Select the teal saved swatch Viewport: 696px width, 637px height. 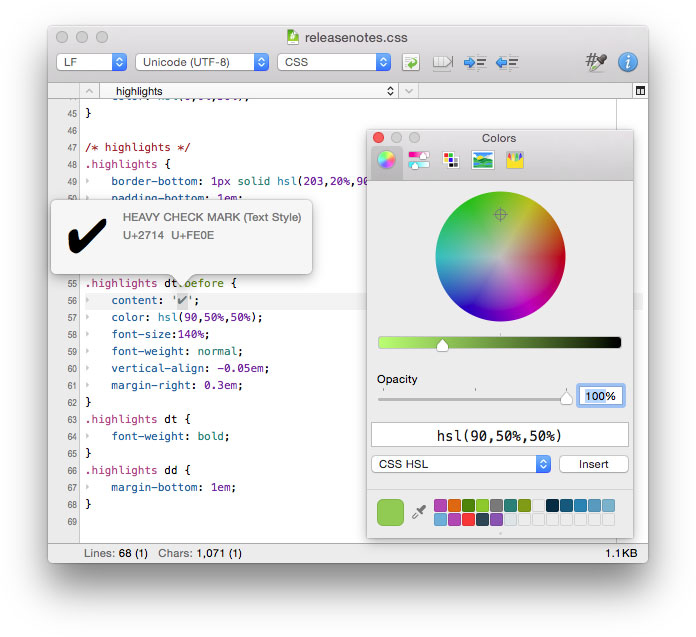510,505
